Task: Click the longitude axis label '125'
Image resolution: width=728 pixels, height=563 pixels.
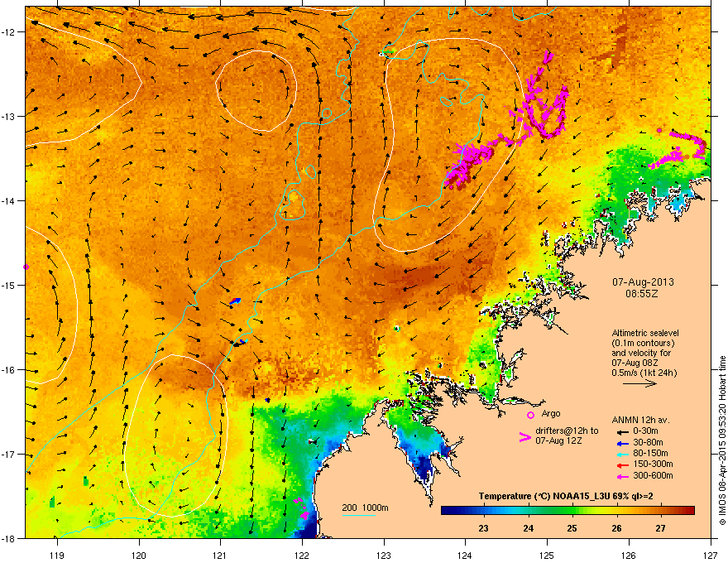Action: pyautogui.click(x=548, y=555)
